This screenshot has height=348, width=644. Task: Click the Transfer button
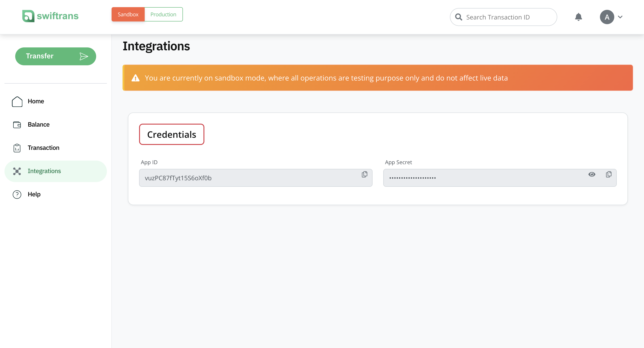(55, 56)
